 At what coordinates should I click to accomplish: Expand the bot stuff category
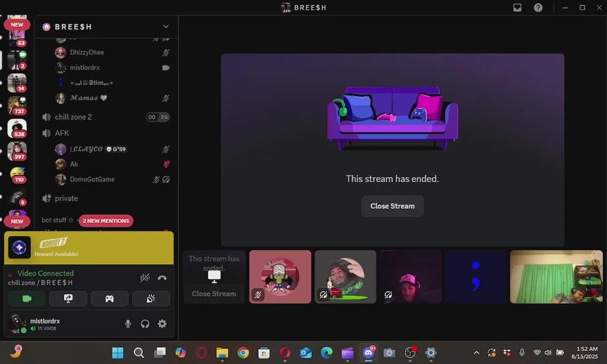(57, 220)
